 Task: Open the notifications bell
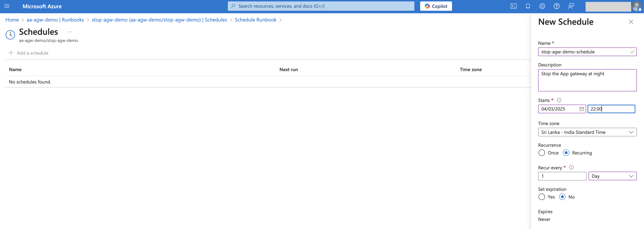[528, 6]
